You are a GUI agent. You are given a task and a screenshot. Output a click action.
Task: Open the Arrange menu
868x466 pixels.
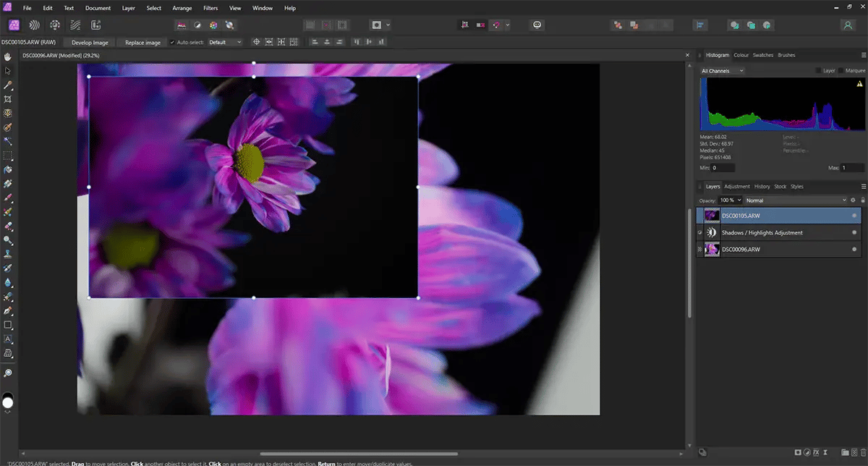tap(183, 8)
